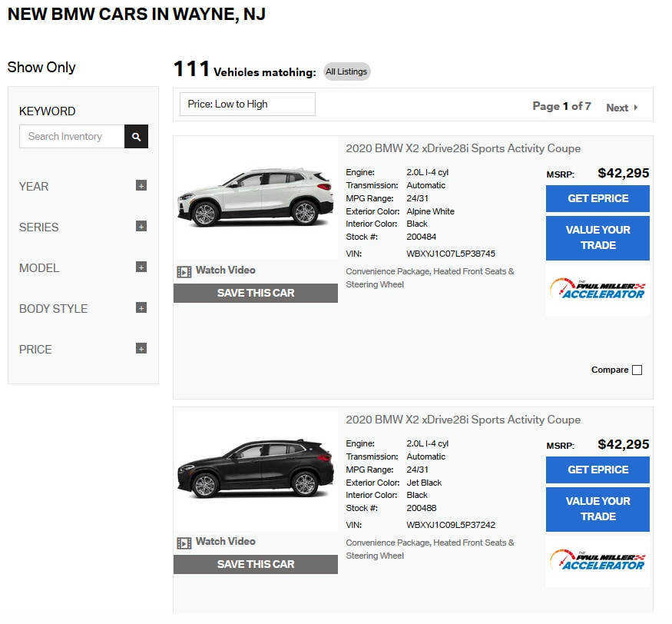Image resolution: width=672 pixels, height=624 pixels.
Task: Click the VIN value WBXYJ1C09L5P37242
Action: point(450,526)
